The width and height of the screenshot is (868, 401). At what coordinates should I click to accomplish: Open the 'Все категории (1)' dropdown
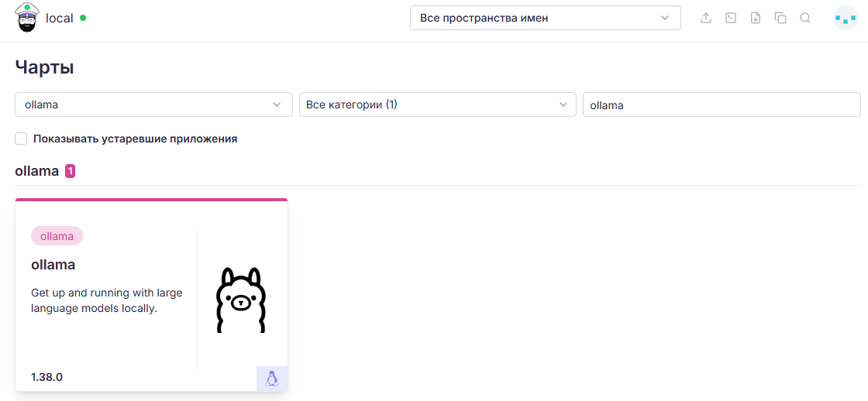coord(437,105)
